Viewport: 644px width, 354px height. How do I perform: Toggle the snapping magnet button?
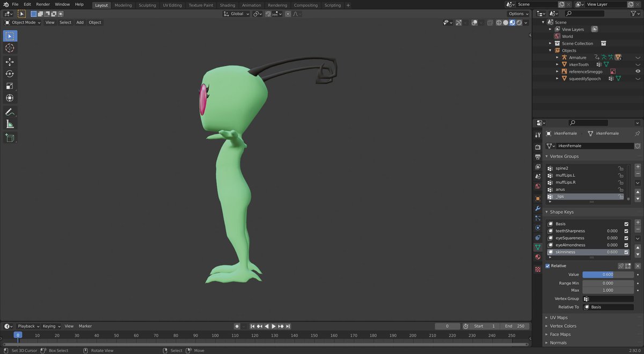pyautogui.click(x=268, y=14)
